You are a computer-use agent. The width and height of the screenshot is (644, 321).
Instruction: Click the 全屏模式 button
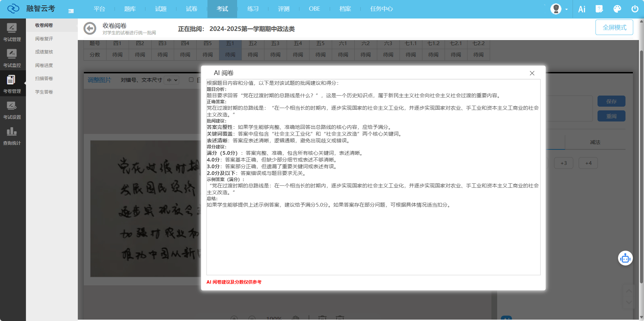614,27
